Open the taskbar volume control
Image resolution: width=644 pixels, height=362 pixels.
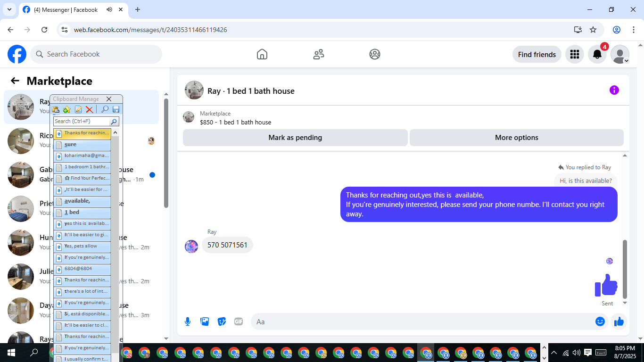pyautogui.click(x=576, y=353)
